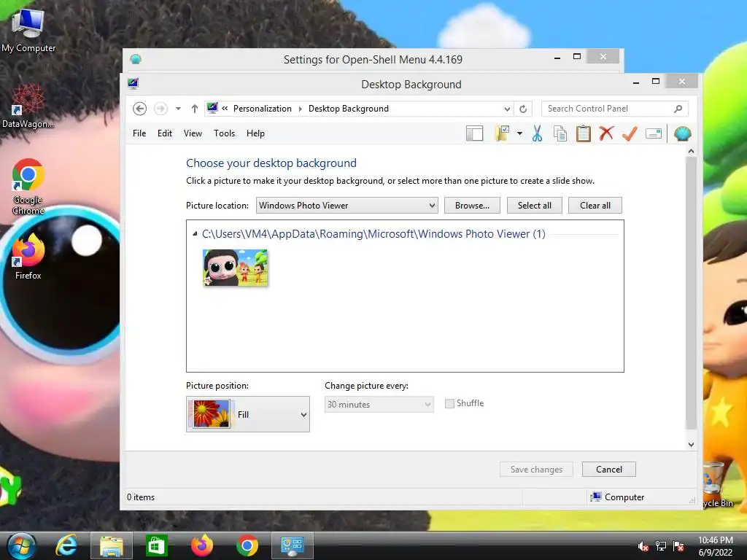The height and width of the screenshot is (560, 747).
Task: Expand the address bar history dropdown
Action: pyautogui.click(x=507, y=109)
